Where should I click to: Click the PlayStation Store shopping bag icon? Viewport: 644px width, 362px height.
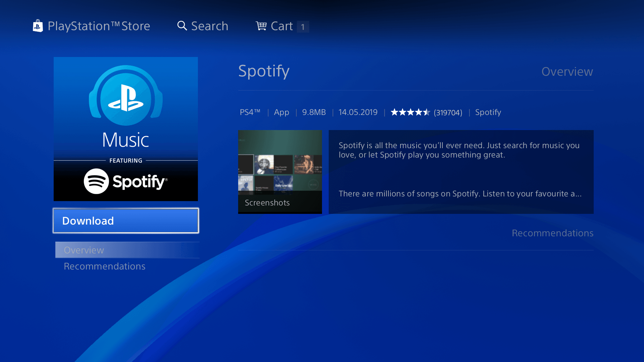(x=38, y=26)
